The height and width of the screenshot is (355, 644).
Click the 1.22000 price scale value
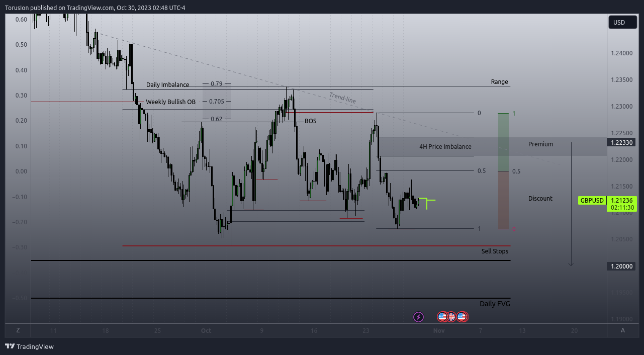622,160
